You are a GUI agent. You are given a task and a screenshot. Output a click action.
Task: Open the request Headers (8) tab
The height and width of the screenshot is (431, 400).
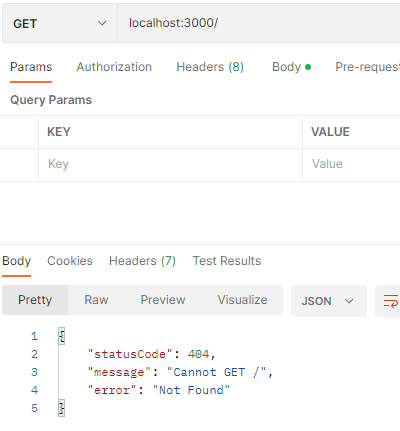click(x=210, y=67)
